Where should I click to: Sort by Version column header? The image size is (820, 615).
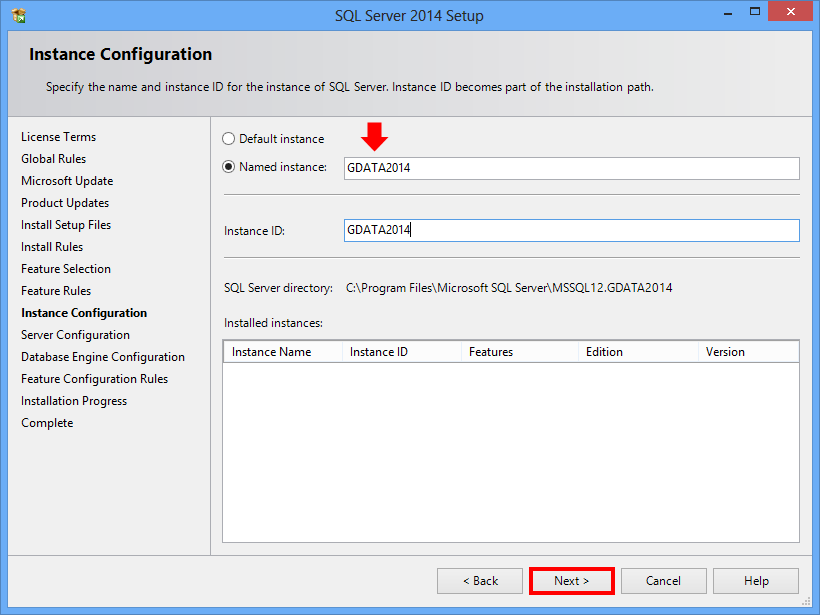(x=748, y=352)
